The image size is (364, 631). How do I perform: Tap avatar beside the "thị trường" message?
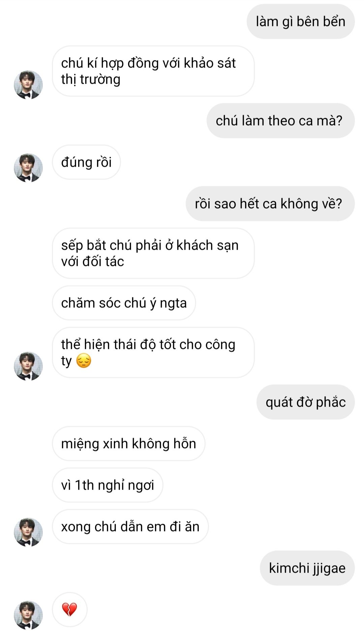[28, 85]
